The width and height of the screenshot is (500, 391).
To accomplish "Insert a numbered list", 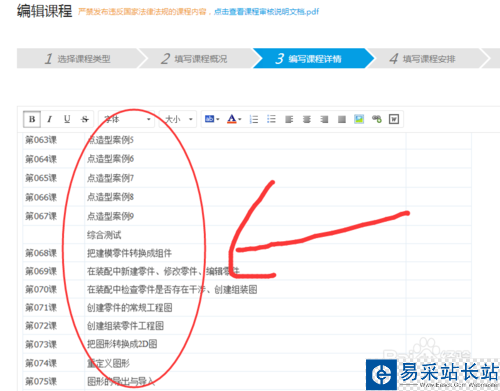I will (254, 119).
